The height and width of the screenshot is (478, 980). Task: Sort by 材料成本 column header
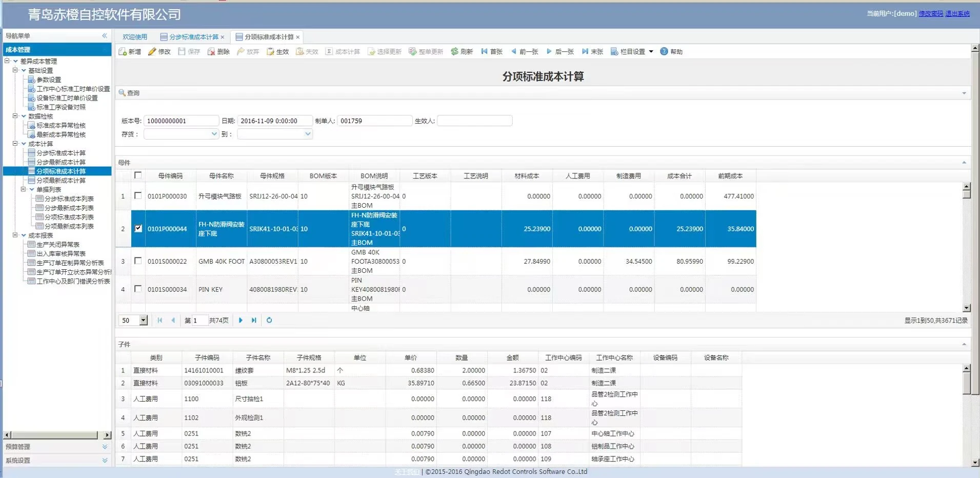point(527,176)
